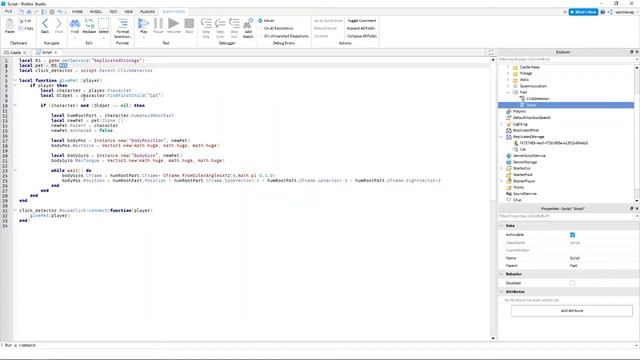Image resolution: width=640 pixels, height=360 pixels.
Task: Click the Cut scissors icon
Action: [22, 21]
